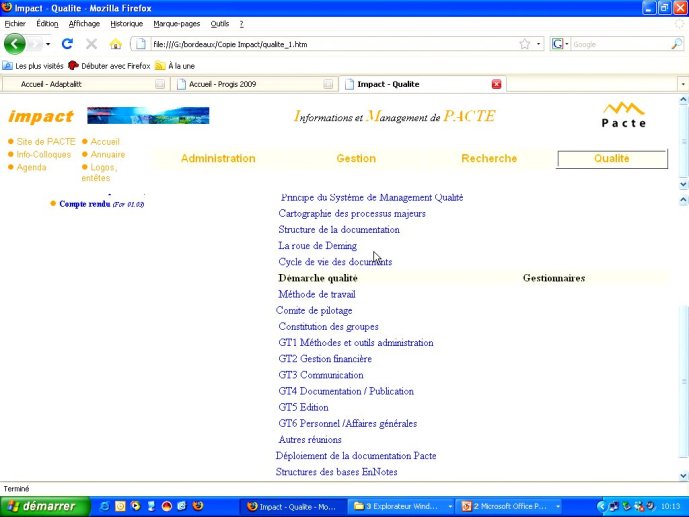Open the Agenda link
689x517 pixels.
pos(31,167)
